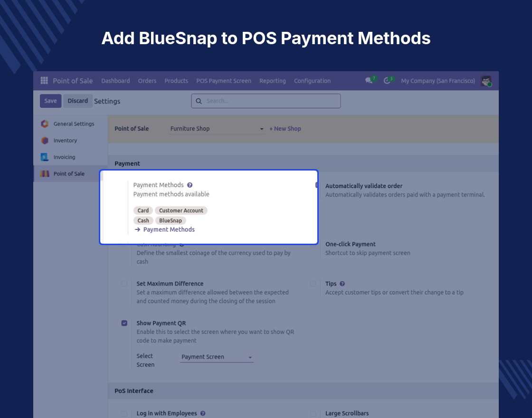Enable the Tips checkbox

[313, 284]
